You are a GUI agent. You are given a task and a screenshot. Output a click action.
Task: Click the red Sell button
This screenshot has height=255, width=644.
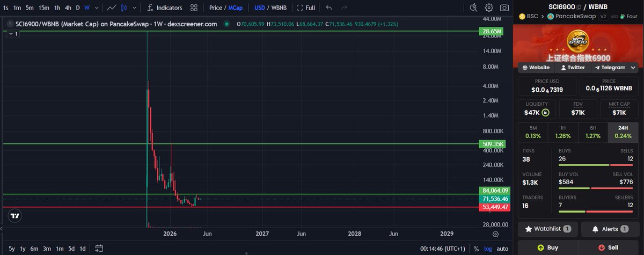(x=609, y=247)
